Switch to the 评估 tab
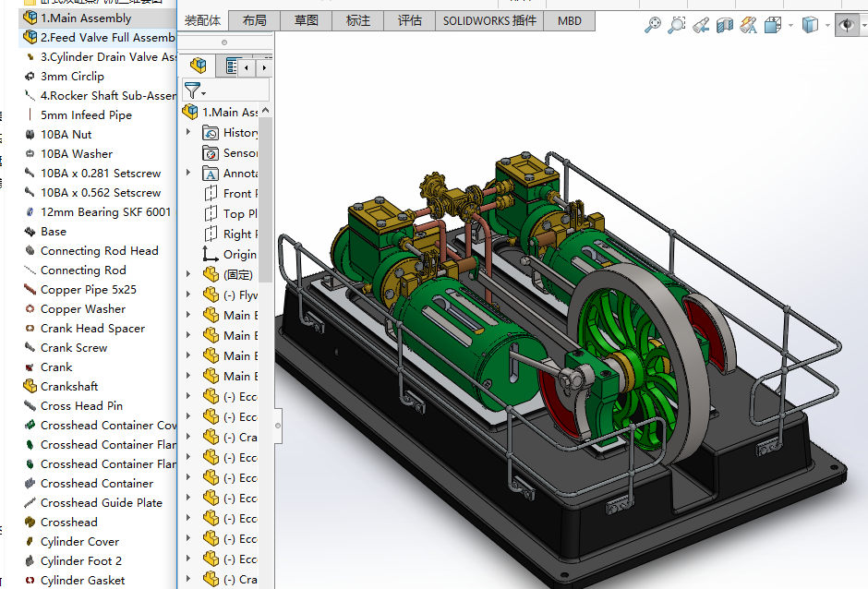Viewport: 868px width, 589px height. point(409,20)
